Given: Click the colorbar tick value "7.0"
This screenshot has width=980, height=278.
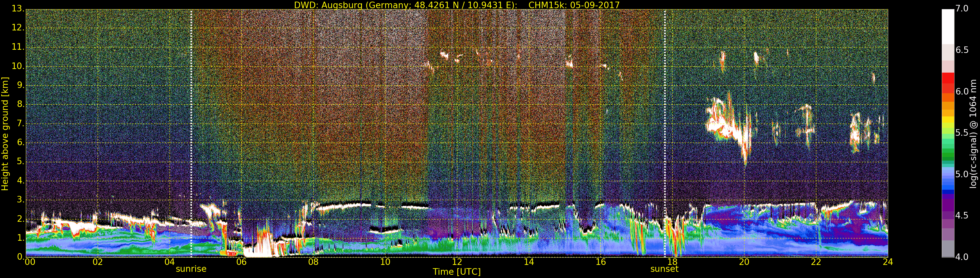Looking at the screenshot, I should click(x=962, y=9).
